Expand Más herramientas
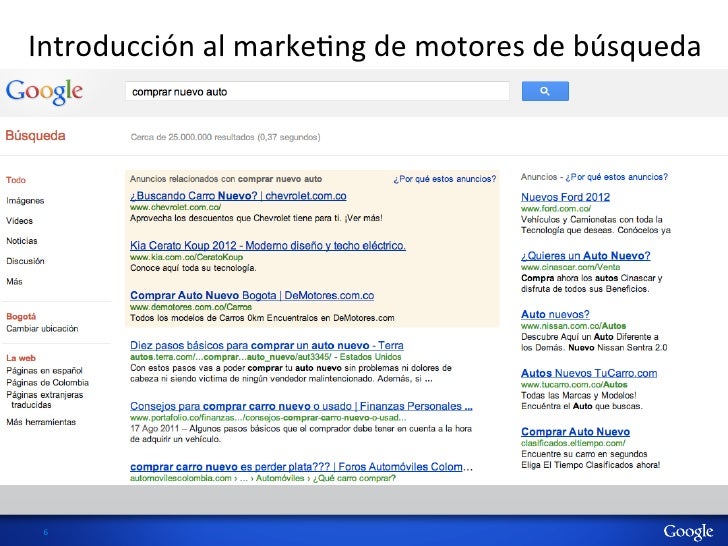 [x=41, y=422]
